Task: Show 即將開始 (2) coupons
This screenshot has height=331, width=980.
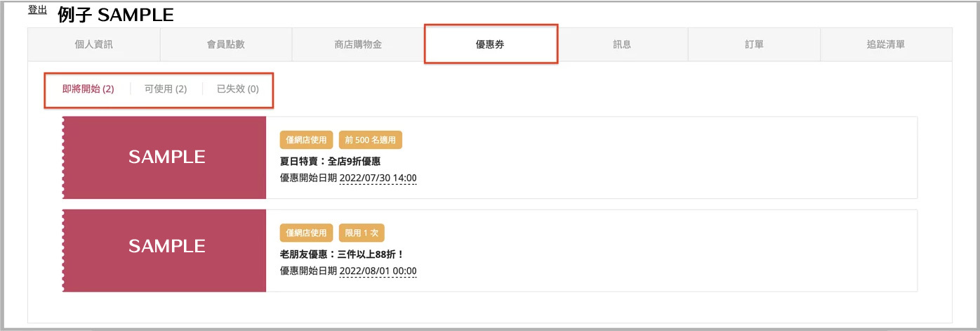Action: (x=88, y=89)
